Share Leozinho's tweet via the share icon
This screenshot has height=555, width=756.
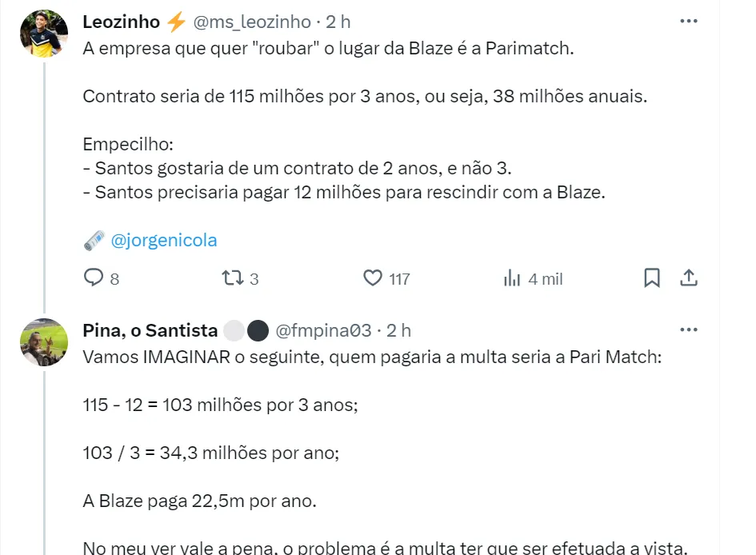(688, 277)
